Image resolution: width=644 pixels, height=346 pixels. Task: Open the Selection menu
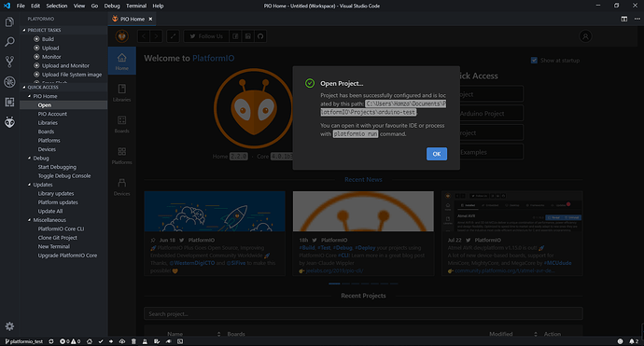click(x=57, y=6)
